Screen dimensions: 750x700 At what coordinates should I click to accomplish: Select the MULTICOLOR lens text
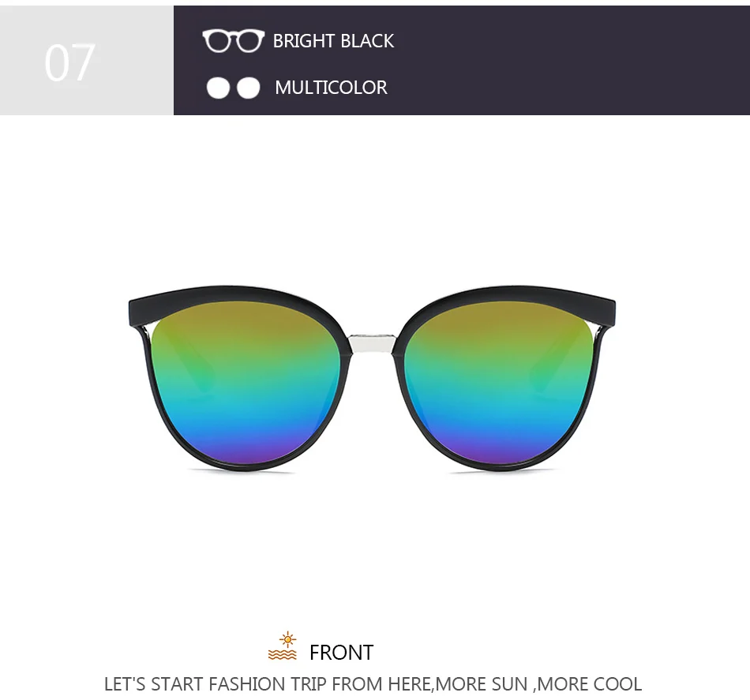[331, 88]
